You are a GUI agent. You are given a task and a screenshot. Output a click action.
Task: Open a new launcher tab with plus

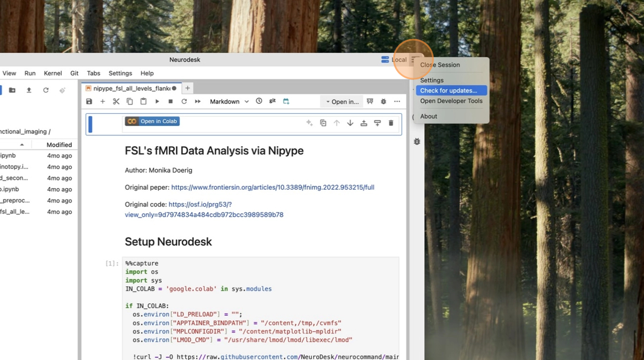click(x=187, y=88)
